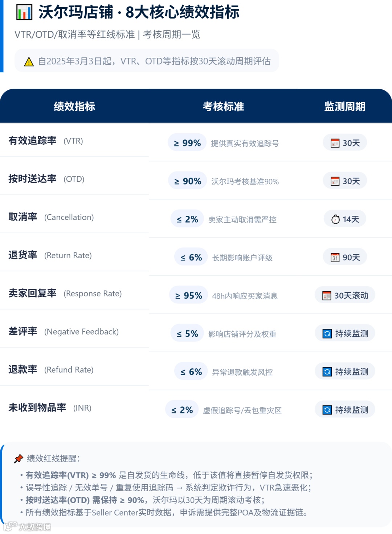Viewport: 392px width, 534px height.
Task: Click the calendar icon in the VTR row
Action: (335, 143)
